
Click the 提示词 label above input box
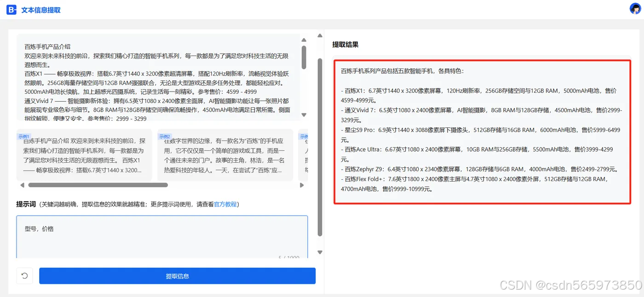[x=26, y=204]
